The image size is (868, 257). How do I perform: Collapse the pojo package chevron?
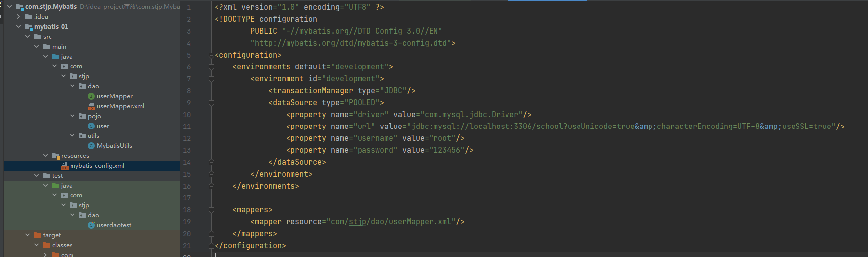coord(72,116)
